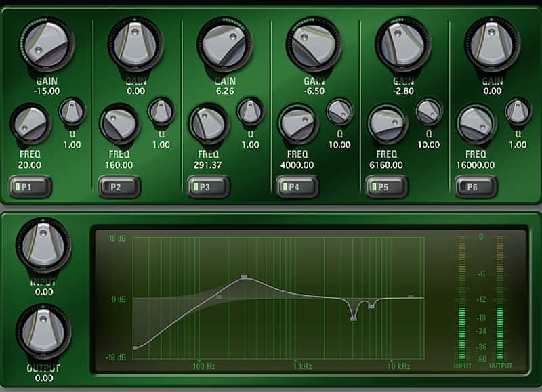Select gain value -15.00 on P1

(47, 91)
